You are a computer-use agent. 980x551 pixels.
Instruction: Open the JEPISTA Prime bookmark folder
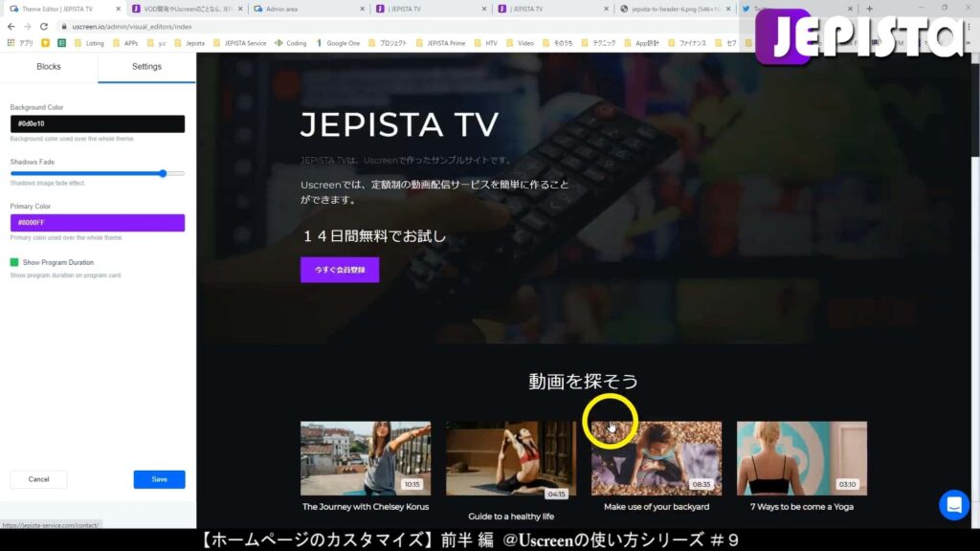coord(440,43)
